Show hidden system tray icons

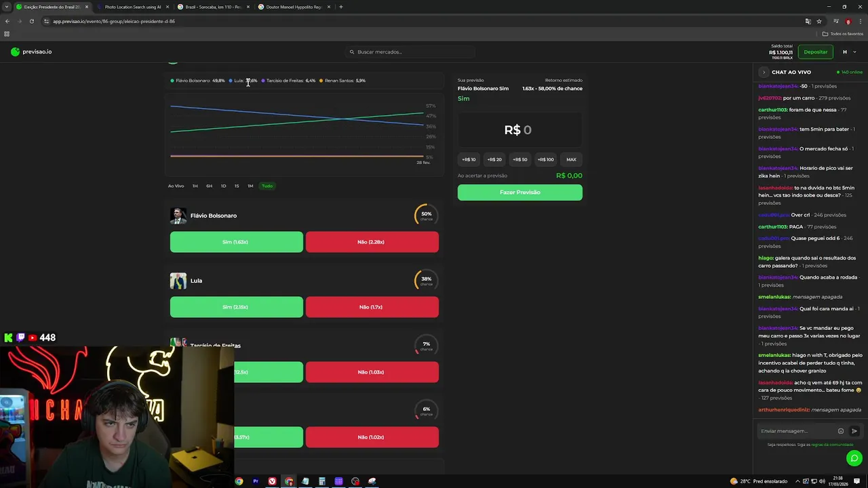797,481
